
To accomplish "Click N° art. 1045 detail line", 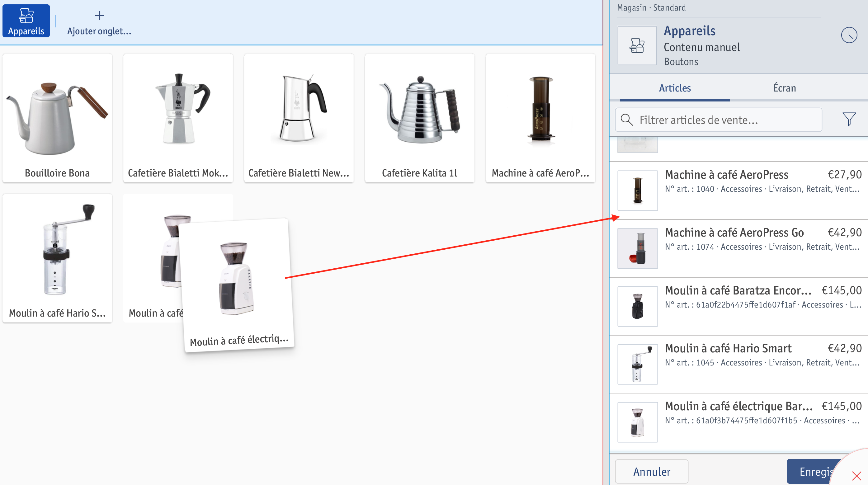I will (x=762, y=363).
